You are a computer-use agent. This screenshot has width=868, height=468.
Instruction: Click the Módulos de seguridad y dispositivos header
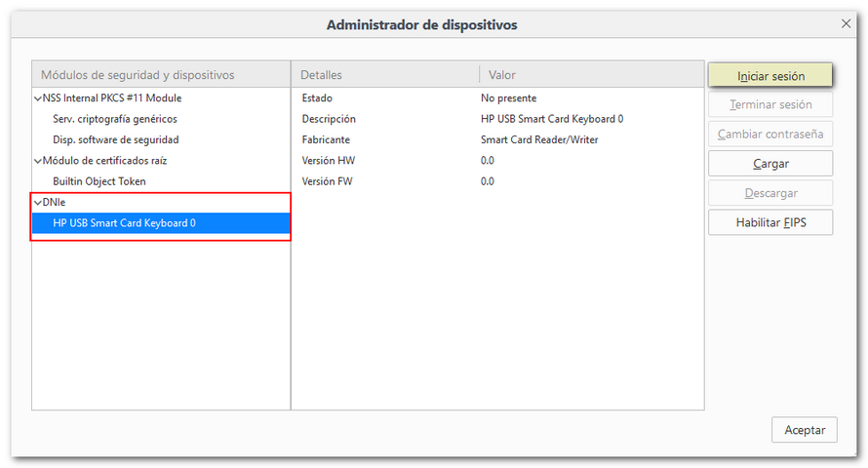161,75
